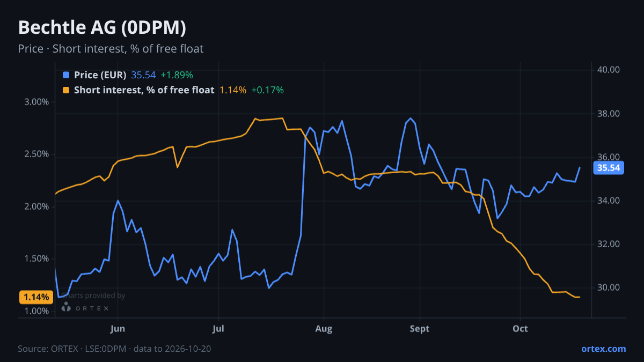Viewport: 644px width, 362px height.
Task: Click the 3.00% left axis label
Action: tap(36, 102)
